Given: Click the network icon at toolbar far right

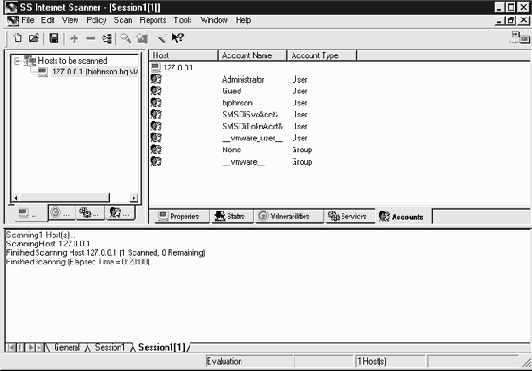Looking at the screenshot, I should [x=520, y=38].
